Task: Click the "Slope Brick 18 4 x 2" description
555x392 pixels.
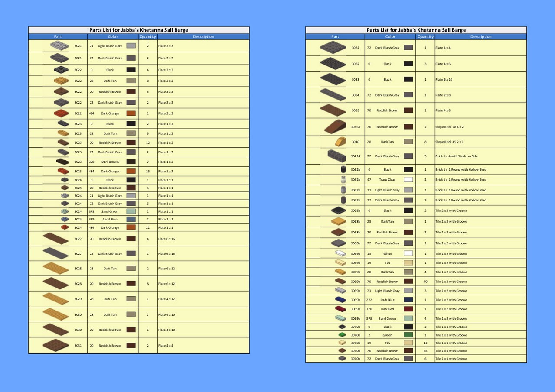Action: 450,127
